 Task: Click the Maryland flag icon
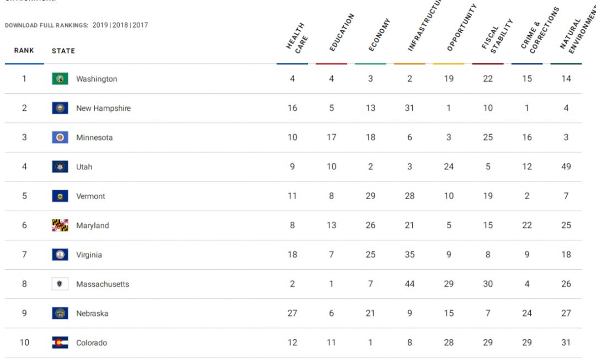pyautogui.click(x=60, y=226)
